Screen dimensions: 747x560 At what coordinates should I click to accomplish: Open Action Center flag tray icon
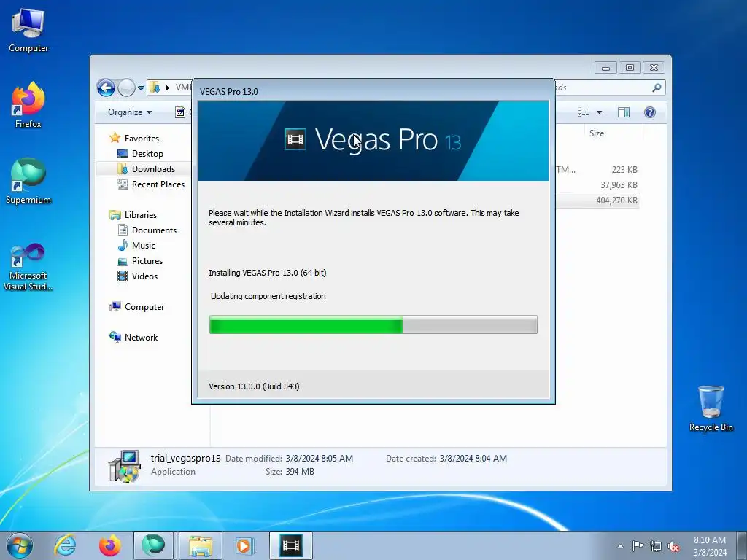pyautogui.click(x=638, y=546)
